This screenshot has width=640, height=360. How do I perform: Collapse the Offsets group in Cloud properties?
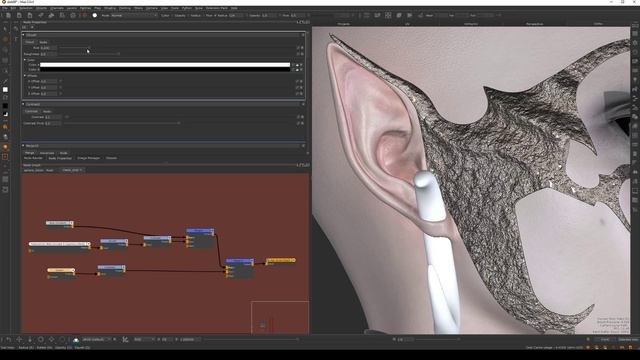[25, 76]
